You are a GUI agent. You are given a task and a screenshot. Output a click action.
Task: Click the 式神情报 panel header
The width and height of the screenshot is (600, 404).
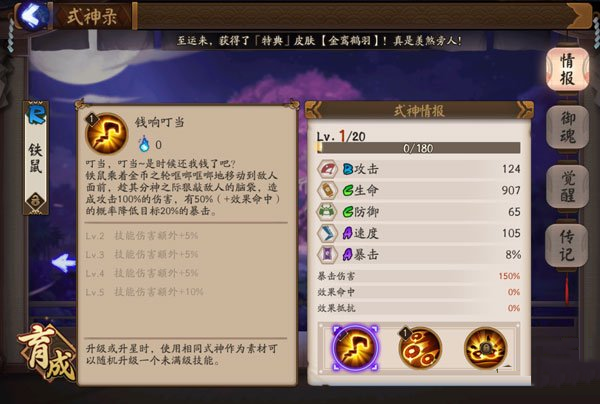(x=419, y=111)
